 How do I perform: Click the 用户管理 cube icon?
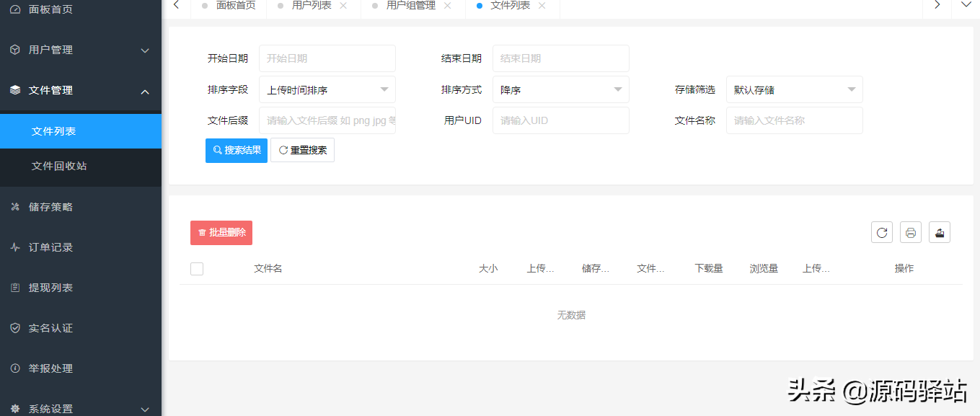[x=15, y=50]
